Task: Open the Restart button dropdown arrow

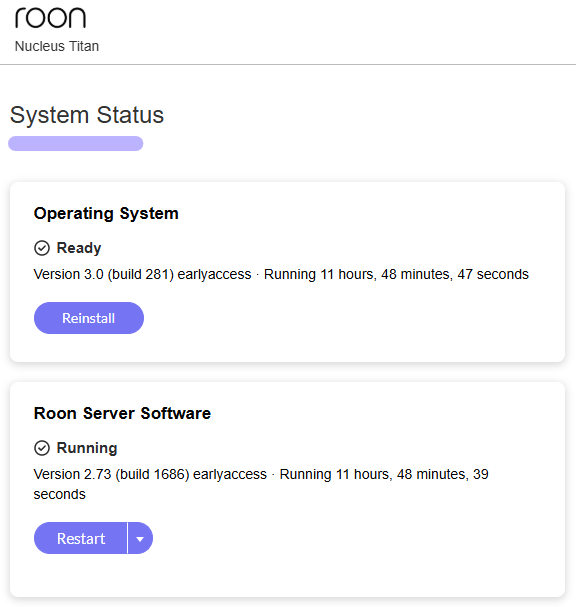Action: pyautogui.click(x=140, y=538)
